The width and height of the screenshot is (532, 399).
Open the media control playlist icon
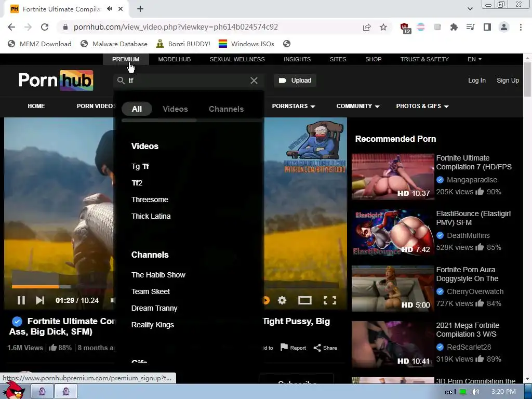point(470,27)
